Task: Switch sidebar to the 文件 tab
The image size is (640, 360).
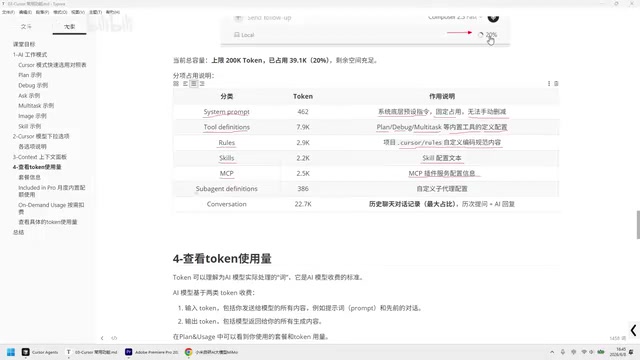Action: 26,27
